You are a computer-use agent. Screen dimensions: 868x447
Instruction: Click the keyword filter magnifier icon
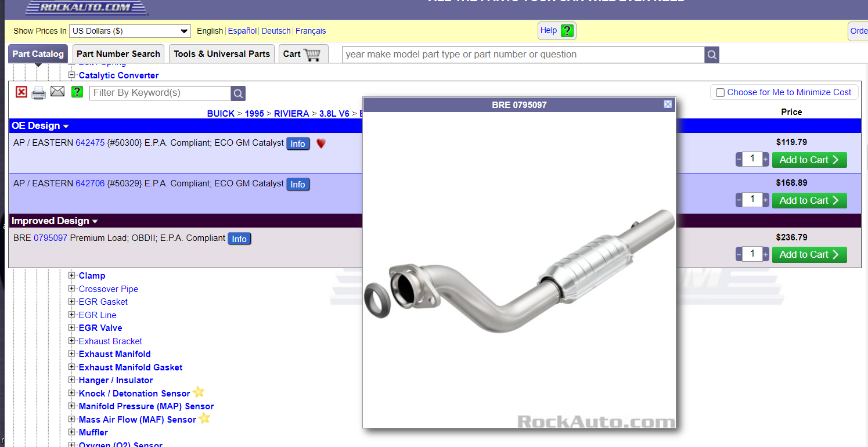[x=238, y=93]
